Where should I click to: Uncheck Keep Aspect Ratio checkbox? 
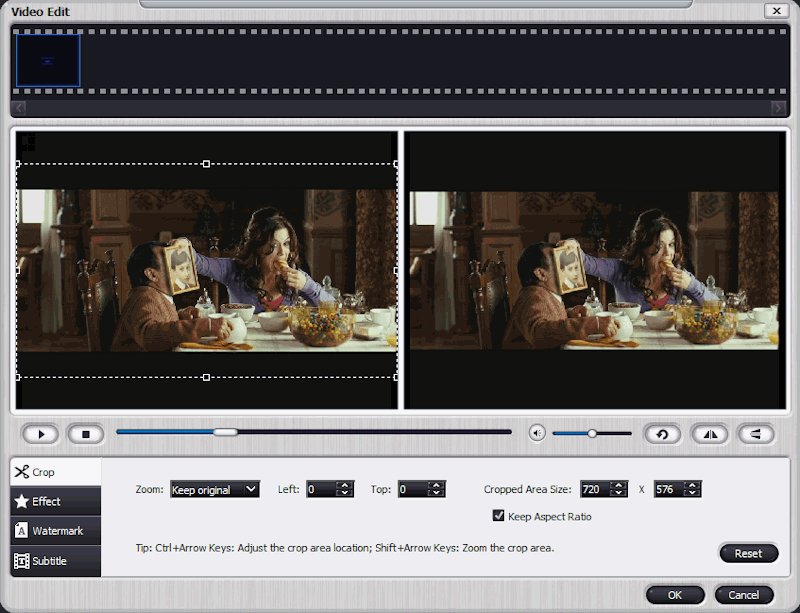pos(498,516)
